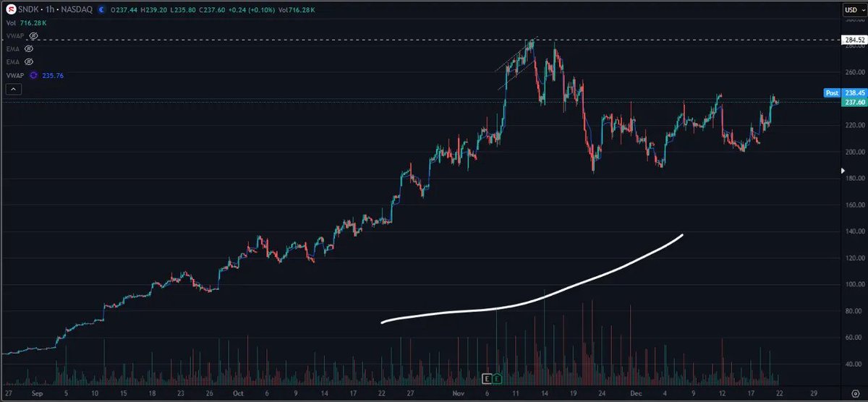Click the 238.45 post-market price label
The height and width of the screenshot is (402, 868).
click(854, 93)
